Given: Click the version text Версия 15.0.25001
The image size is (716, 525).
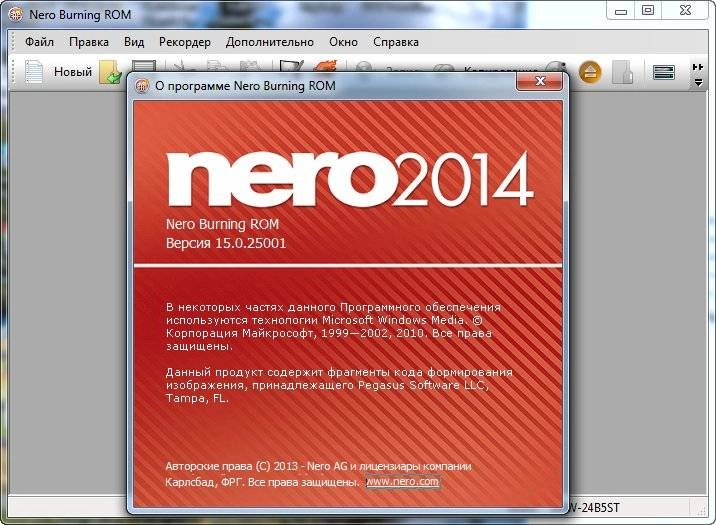Looking at the screenshot, I should click(x=226, y=243).
